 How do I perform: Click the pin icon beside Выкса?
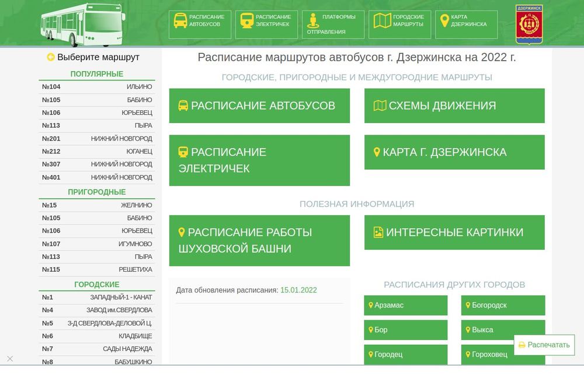(x=468, y=330)
